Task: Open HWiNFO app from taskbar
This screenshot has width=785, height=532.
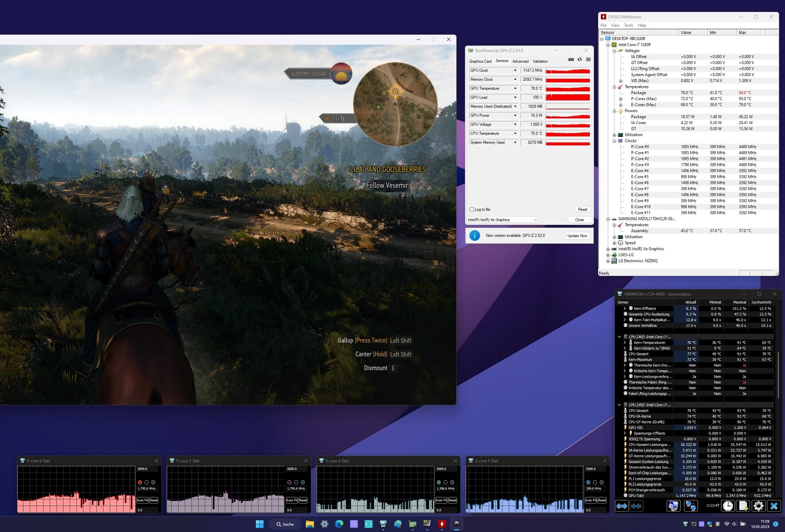Action: (383, 524)
